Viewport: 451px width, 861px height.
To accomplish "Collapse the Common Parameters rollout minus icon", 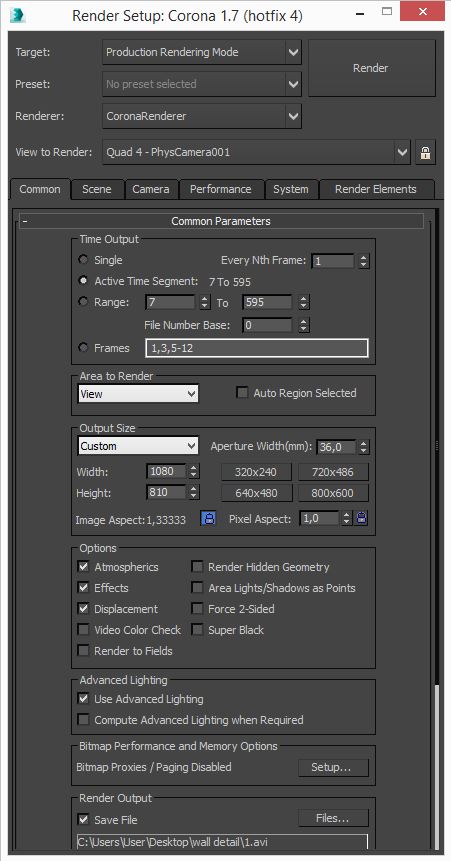I will tap(25, 221).
